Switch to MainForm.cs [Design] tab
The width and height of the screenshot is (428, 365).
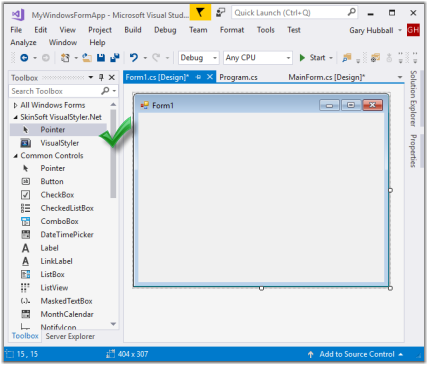tap(326, 77)
